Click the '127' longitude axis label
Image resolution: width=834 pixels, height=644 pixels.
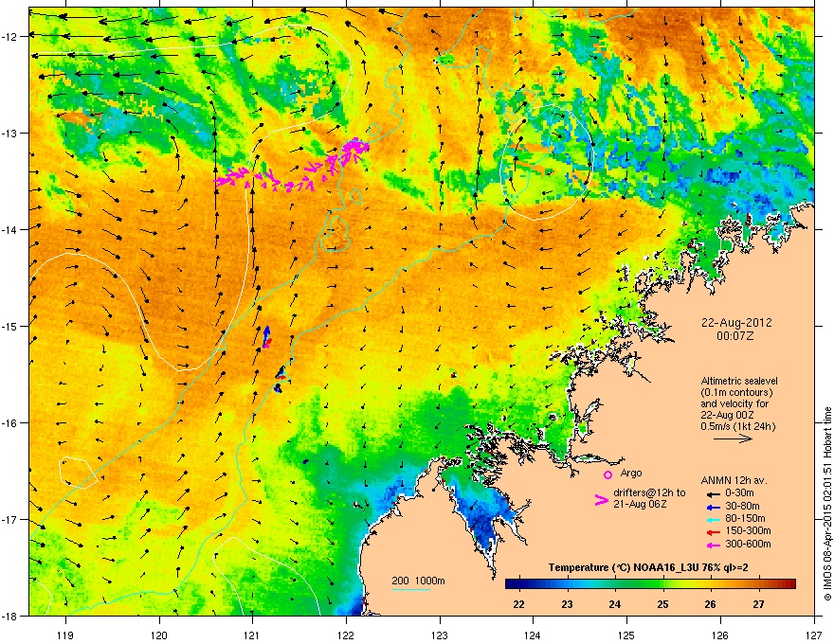click(814, 635)
